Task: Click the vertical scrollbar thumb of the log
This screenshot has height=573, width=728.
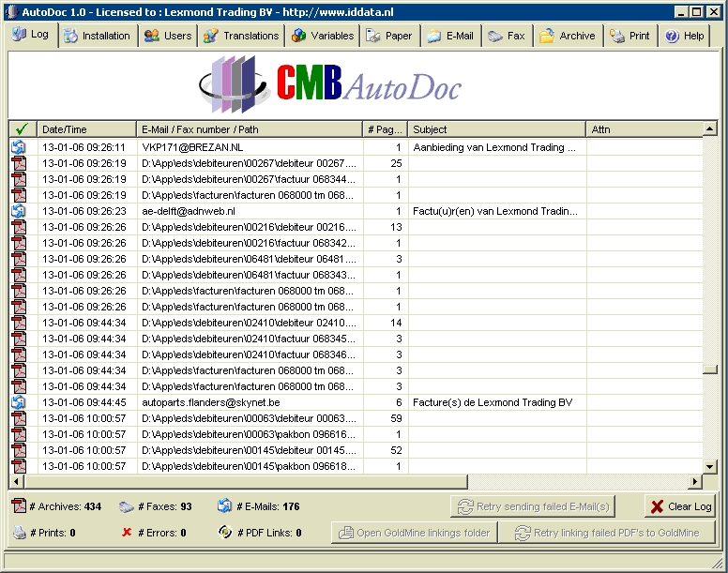Action: coord(710,369)
